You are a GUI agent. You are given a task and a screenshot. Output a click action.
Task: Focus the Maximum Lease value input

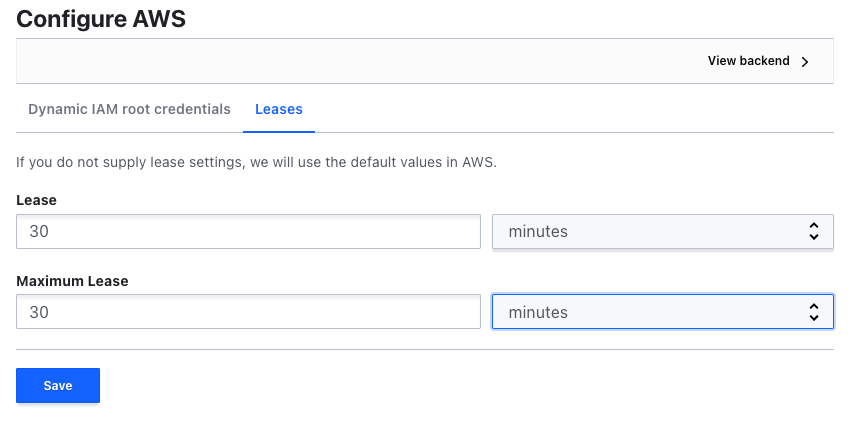[x=248, y=312]
